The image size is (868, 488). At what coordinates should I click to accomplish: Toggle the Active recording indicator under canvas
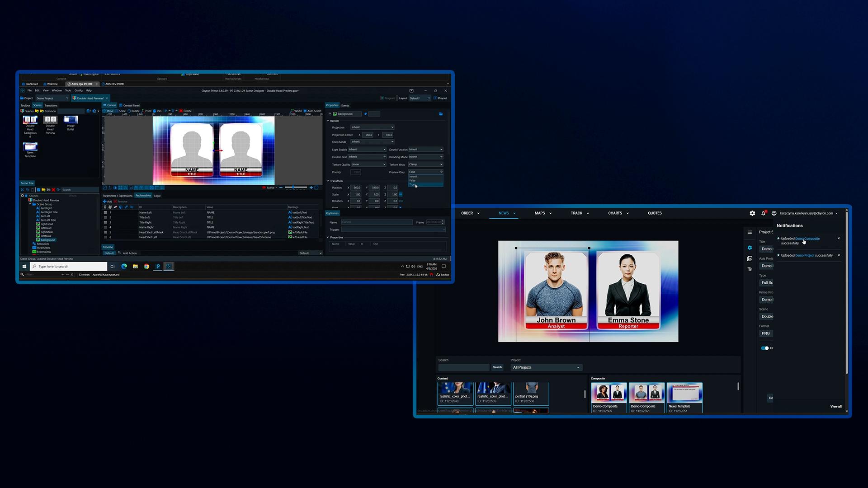tap(269, 188)
